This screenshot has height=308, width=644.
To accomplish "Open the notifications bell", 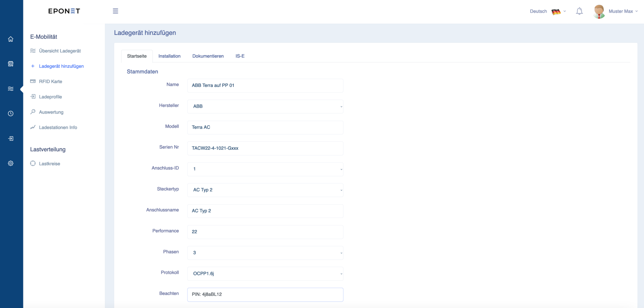I will [x=579, y=11].
